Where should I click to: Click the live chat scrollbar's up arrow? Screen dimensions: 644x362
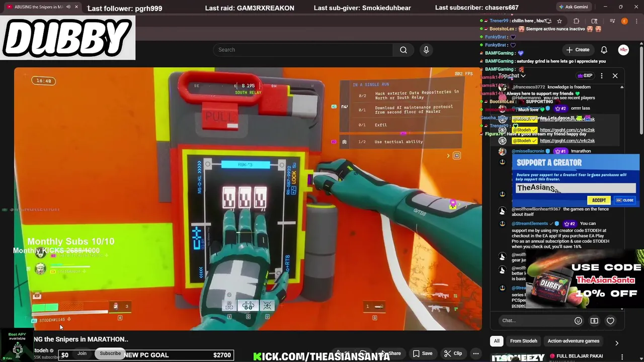[x=622, y=87]
